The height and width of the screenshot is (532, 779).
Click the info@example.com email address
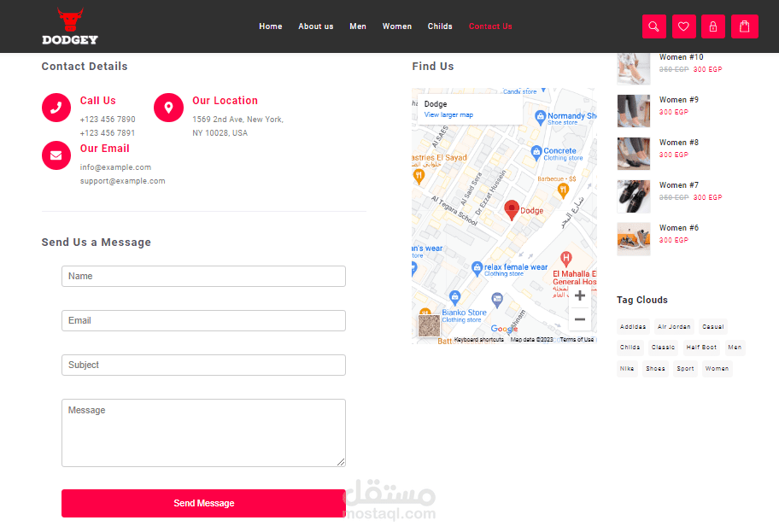pyautogui.click(x=115, y=167)
